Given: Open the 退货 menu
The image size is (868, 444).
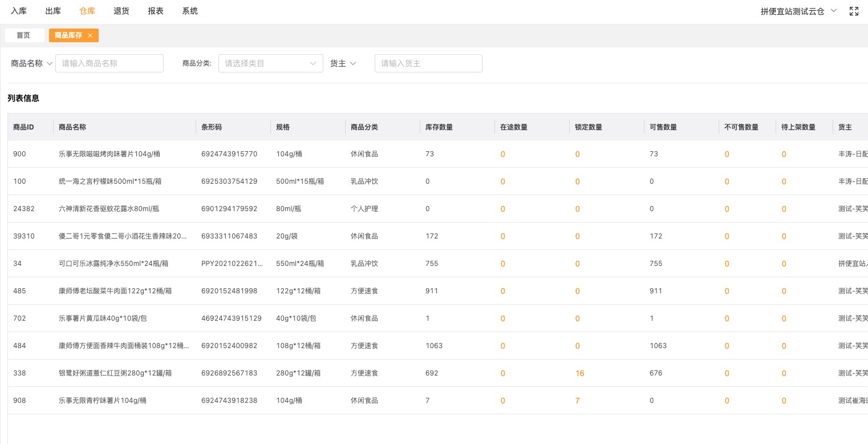Looking at the screenshot, I should [x=121, y=11].
